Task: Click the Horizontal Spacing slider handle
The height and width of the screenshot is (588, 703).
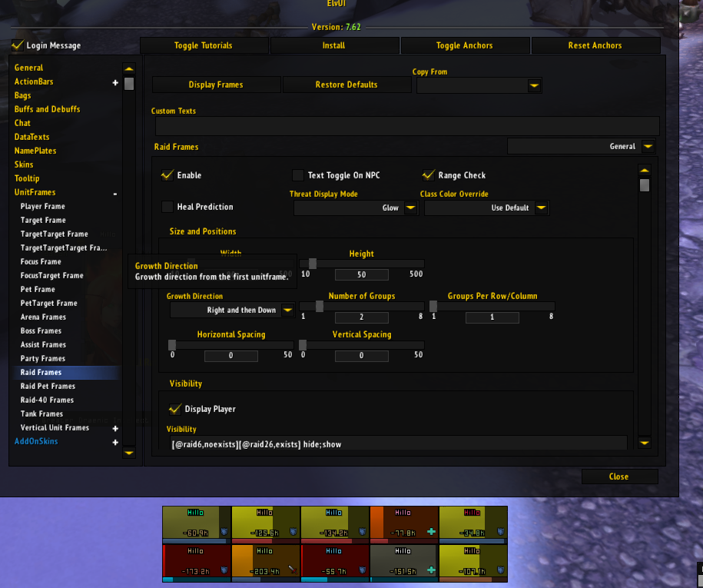Action: [x=171, y=344]
